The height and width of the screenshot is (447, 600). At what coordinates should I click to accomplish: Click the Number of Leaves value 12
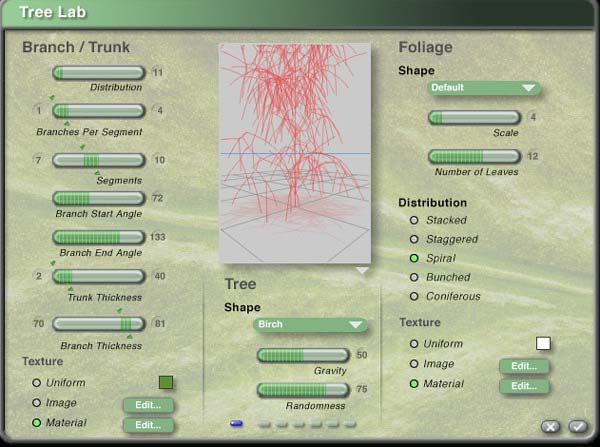pos(533,156)
